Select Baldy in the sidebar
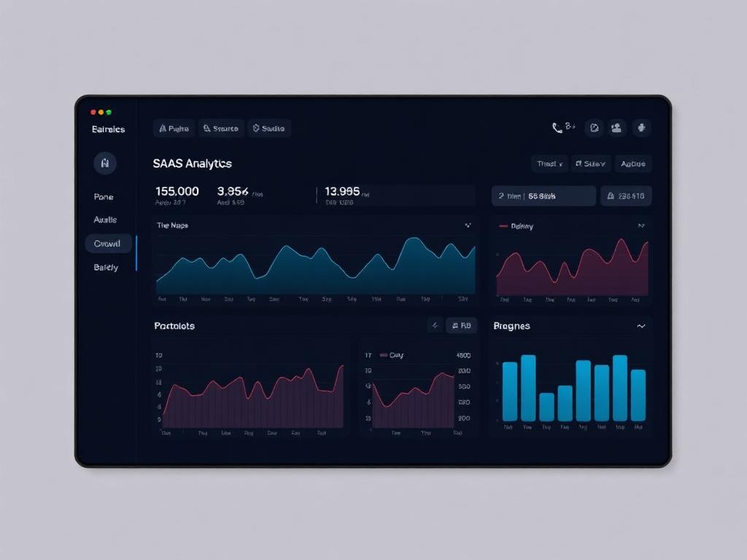 pyautogui.click(x=106, y=267)
